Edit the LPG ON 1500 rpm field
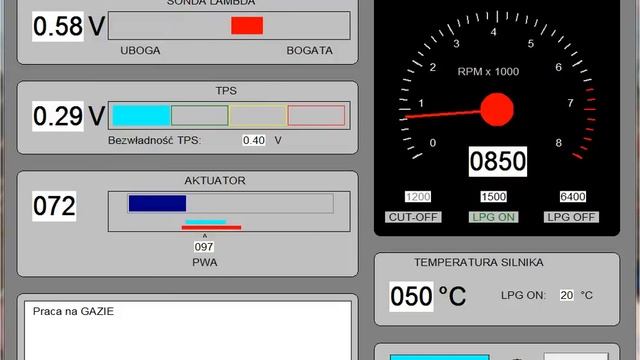Viewport: 640px width, 360px height. (x=493, y=197)
